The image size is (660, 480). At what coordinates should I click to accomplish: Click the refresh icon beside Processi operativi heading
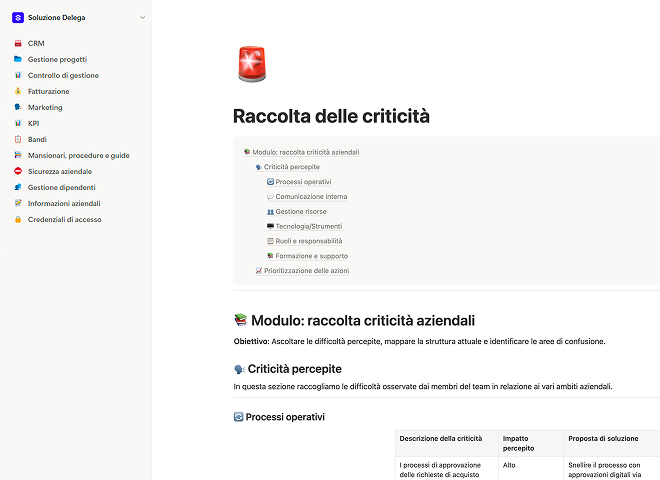(x=238, y=417)
